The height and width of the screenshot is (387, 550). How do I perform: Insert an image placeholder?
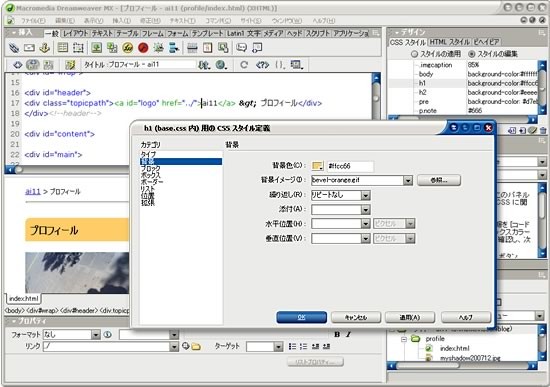(112, 48)
